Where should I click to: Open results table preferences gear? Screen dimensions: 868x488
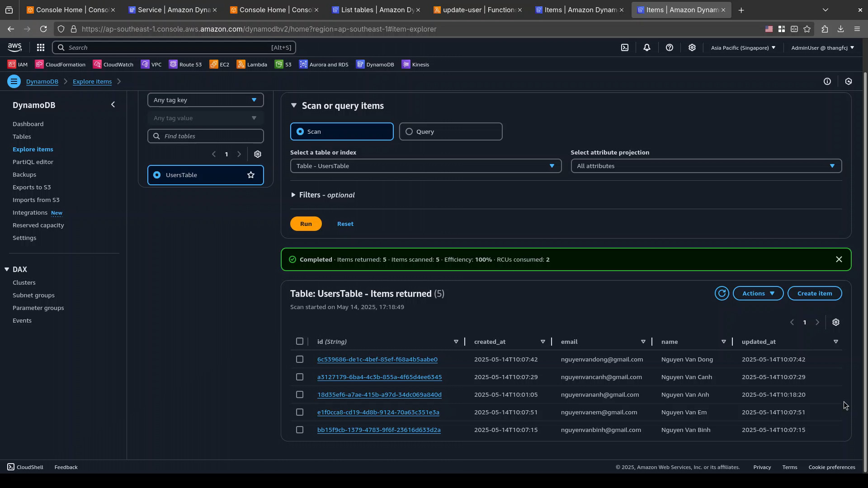click(x=836, y=322)
